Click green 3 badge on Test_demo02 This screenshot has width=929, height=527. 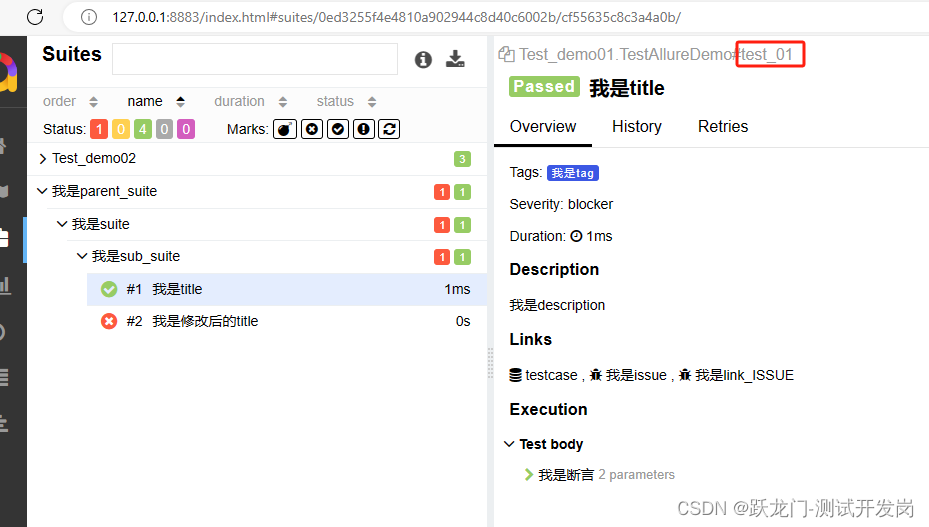[x=462, y=159]
